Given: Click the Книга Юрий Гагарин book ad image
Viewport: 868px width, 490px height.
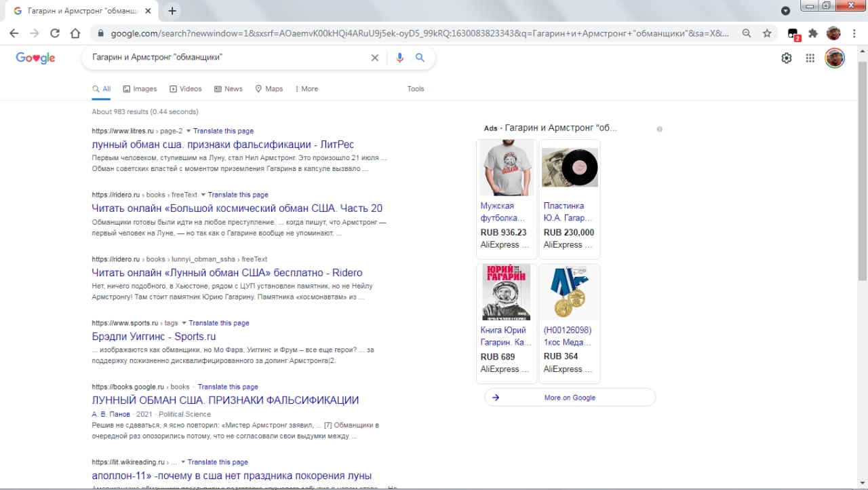Looking at the screenshot, I should 507,292.
